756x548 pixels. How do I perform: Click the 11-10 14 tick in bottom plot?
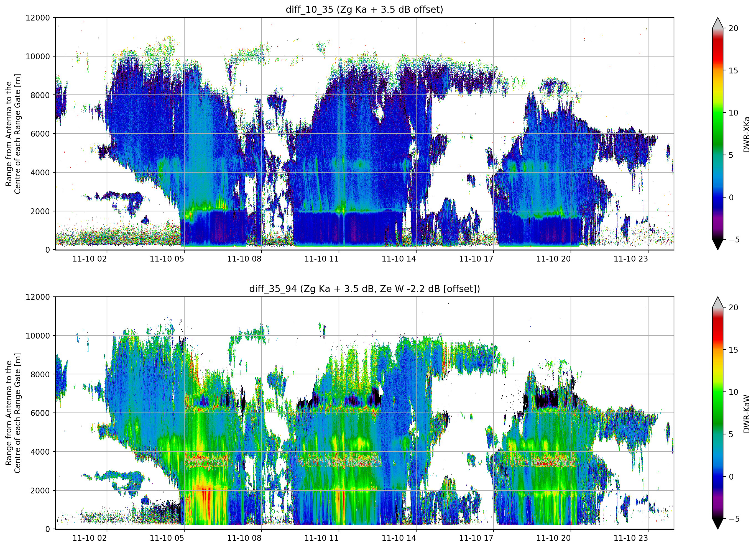399,538
